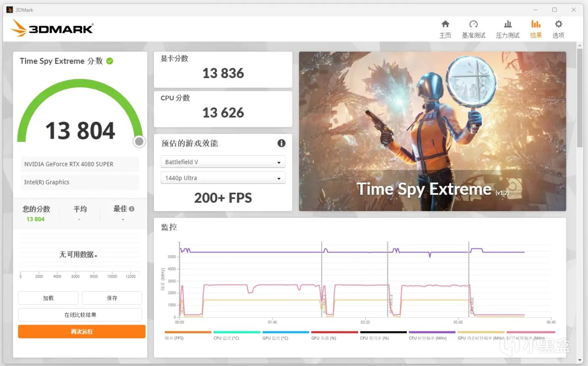Screen dimensions: 588x366
Task: Click the NVIDIA GeForce RTX 4080 SUPER row
Action: coord(80,164)
